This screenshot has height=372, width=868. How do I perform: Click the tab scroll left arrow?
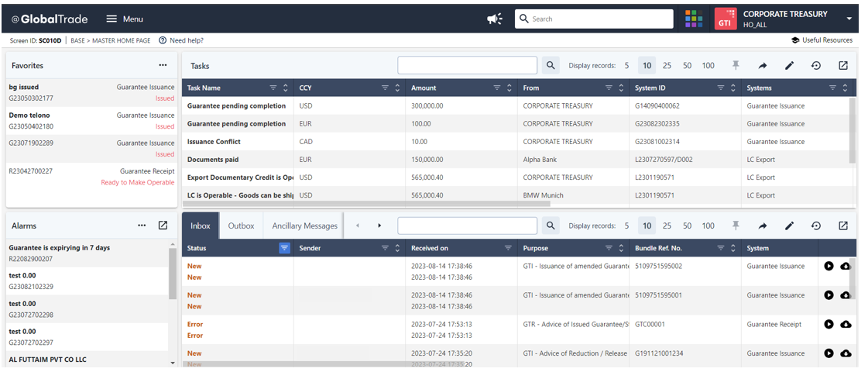tap(358, 226)
